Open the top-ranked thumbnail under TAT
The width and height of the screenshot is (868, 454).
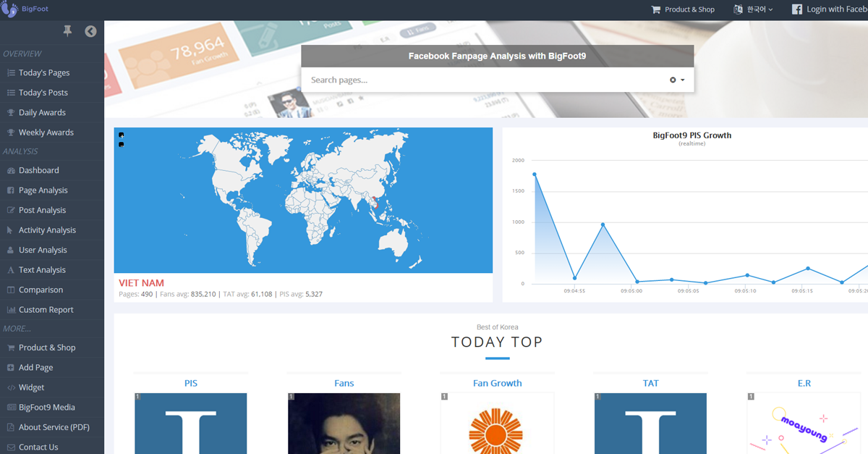[651, 424]
